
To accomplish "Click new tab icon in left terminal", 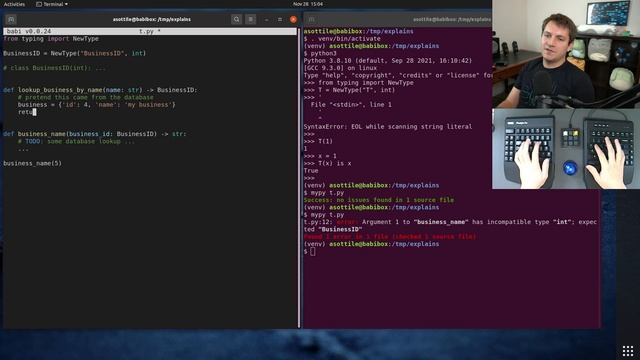I will pos(11,19).
